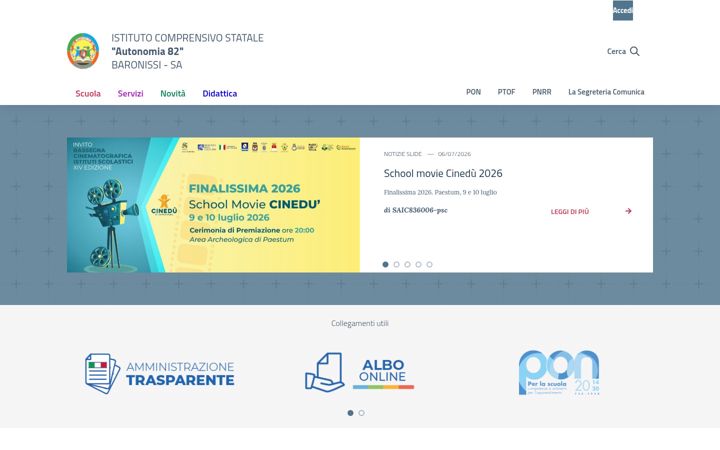Go to the PON page link
This screenshot has width=720, height=450.
(x=473, y=92)
